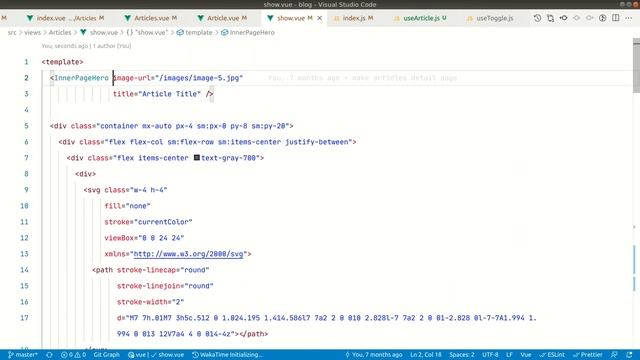Switch to Articles.vue tab
This screenshot has width=640, height=360.
(x=151, y=18)
